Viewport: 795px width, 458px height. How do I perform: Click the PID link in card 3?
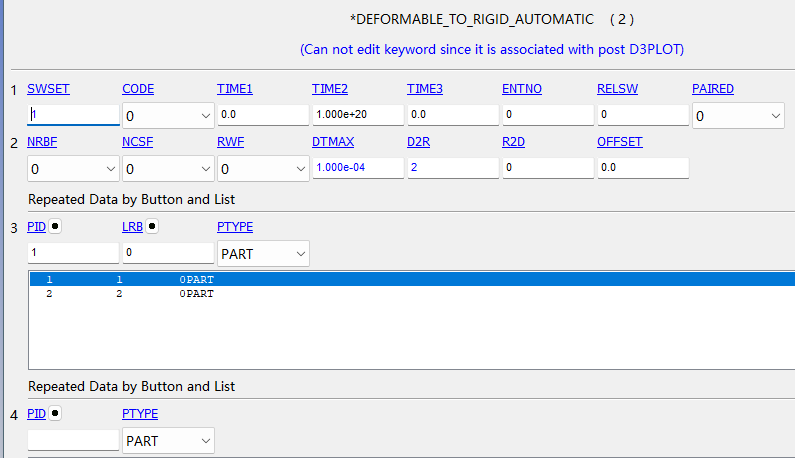point(37,227)
